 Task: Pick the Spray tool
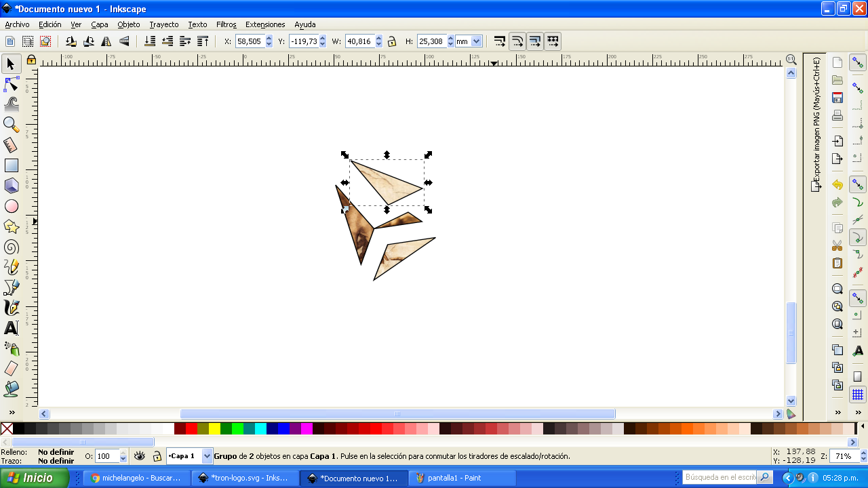click(11, 348)
